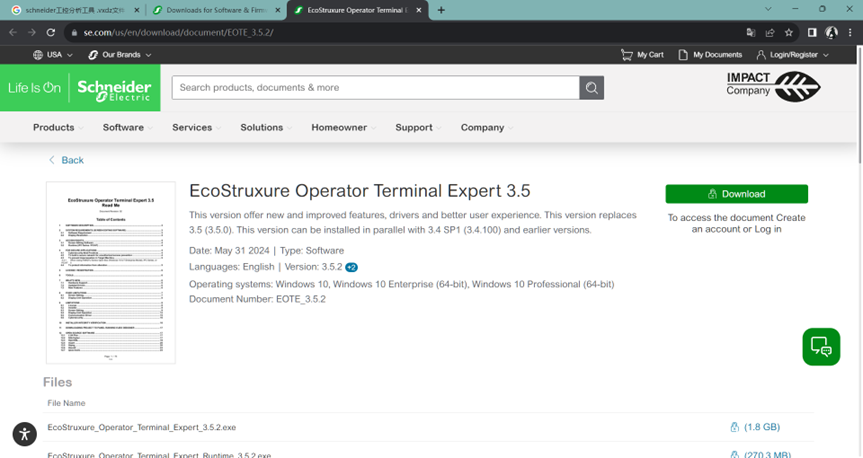Click the Back link
Viewport: 863px width, 458px height.
click(x=66, y=160)
